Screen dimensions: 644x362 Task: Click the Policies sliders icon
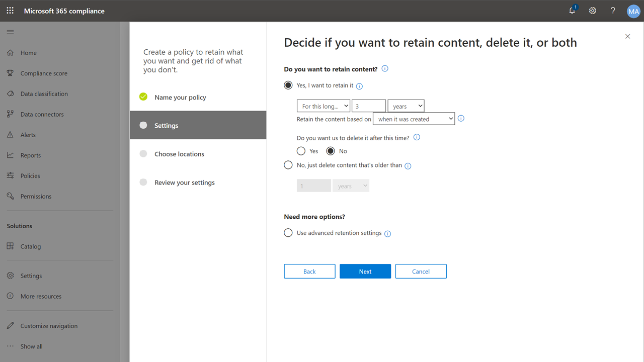(x=10, y=176)
